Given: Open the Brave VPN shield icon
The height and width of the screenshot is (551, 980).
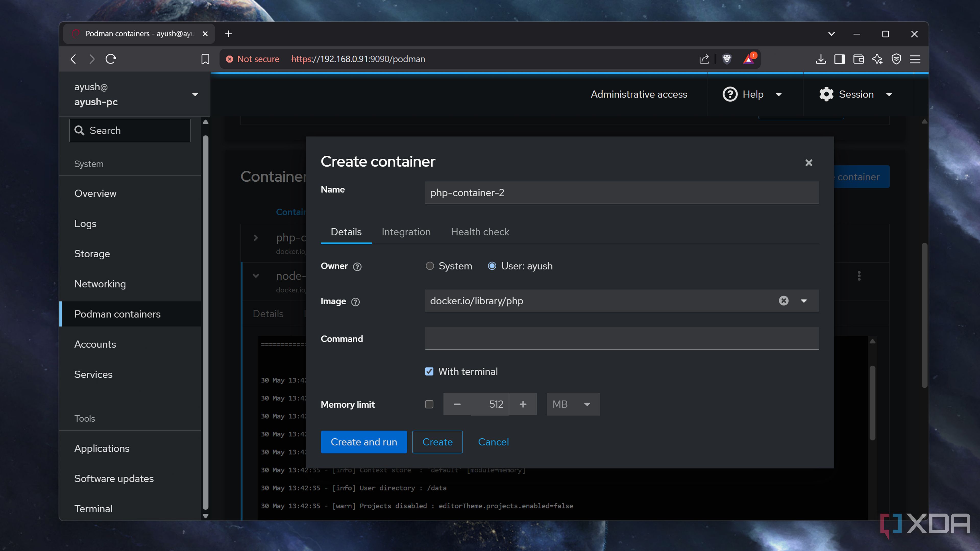Looking at the screenshot, I should [x=896, y=59].
